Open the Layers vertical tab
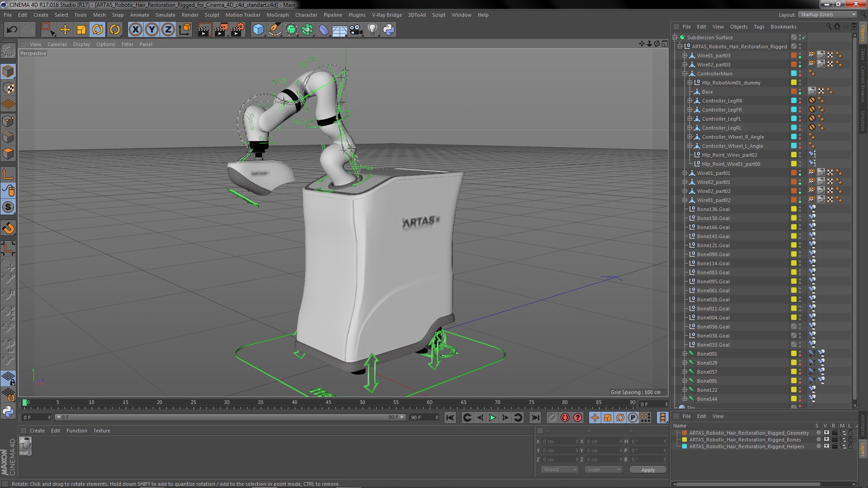The height and width of the screenshot is (488, 868). [863, 450]
